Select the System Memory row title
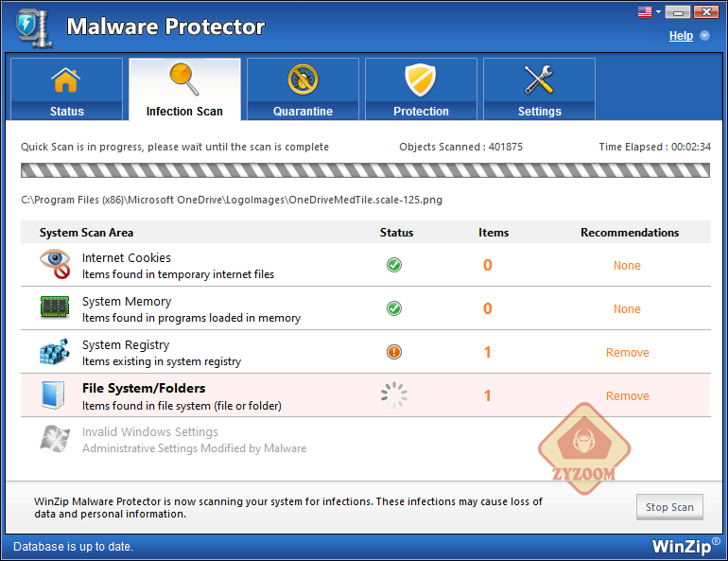 click(127, 302)
